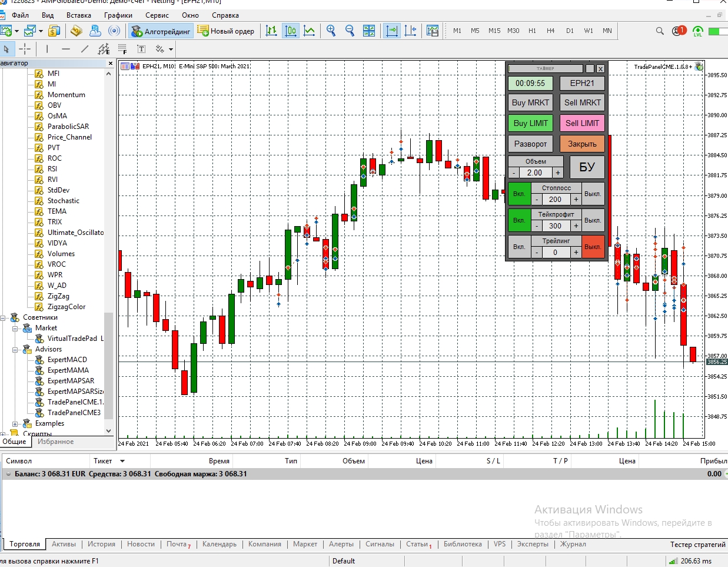Click the pink Sell LIMIT button

tap(582, 123)
